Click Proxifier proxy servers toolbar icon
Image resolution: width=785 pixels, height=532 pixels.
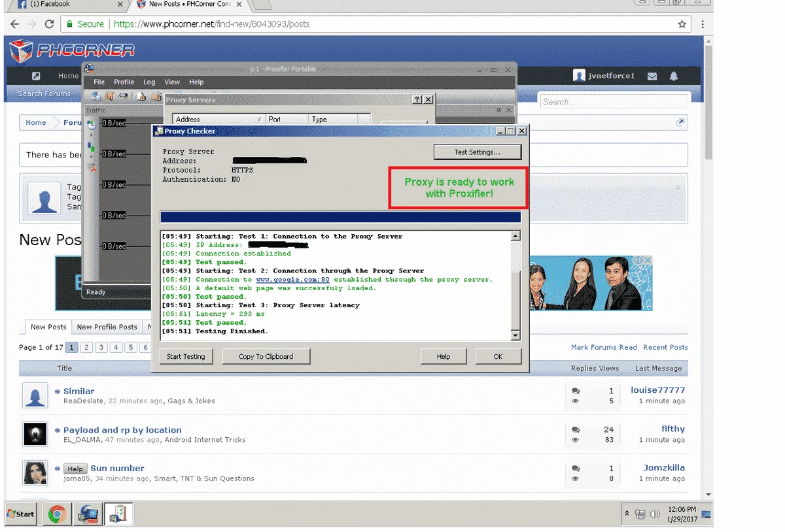coord(96,97)
